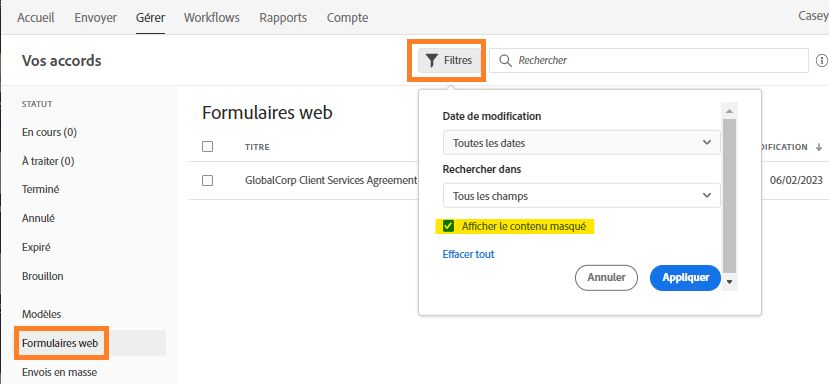Open the Casey account menu
This screenshot has width=829, height=384.
(x=813, y=16)
